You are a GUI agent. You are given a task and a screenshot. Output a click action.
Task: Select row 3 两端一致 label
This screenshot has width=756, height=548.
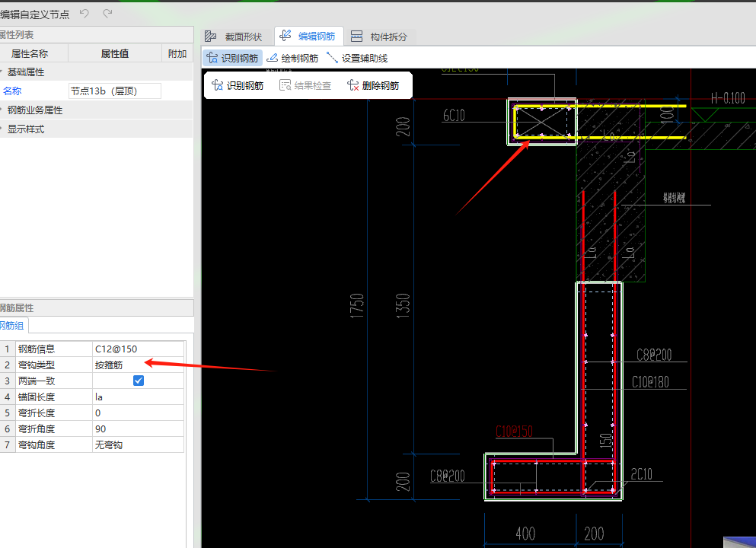coord(37,381)
